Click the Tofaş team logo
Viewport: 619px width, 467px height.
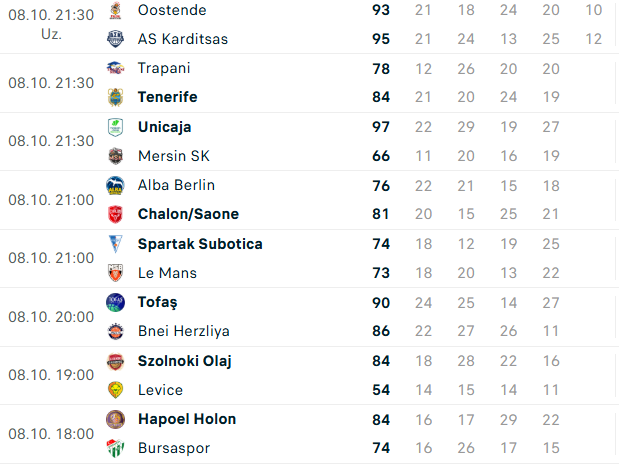coord(116,302)
